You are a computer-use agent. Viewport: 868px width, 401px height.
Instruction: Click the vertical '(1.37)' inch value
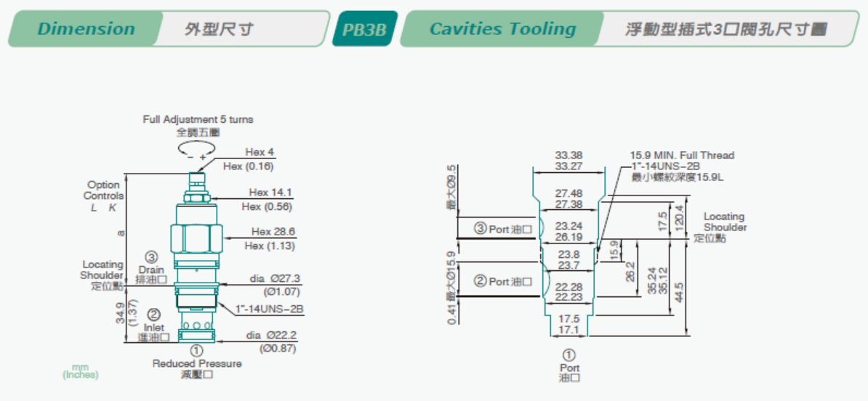click(x=134, y=314)
